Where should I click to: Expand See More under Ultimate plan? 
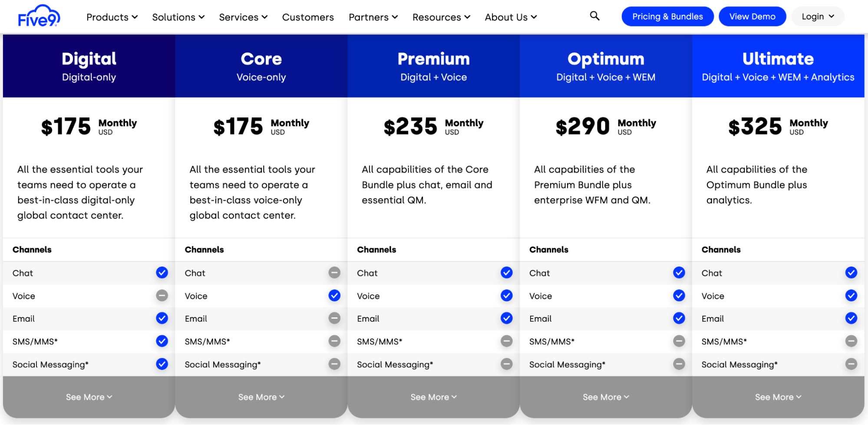tap(778, 397)
